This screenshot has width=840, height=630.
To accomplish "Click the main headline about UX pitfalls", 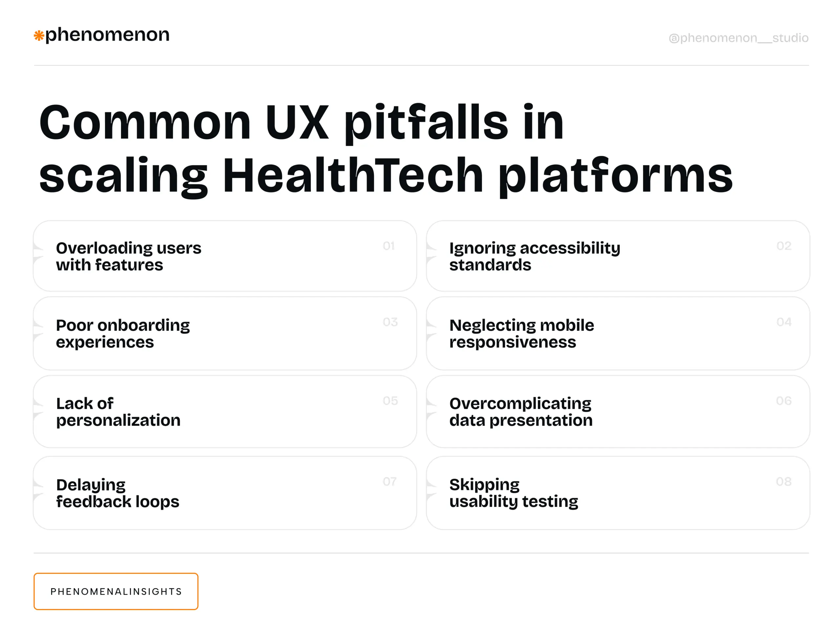I will (x=385, y=149).
